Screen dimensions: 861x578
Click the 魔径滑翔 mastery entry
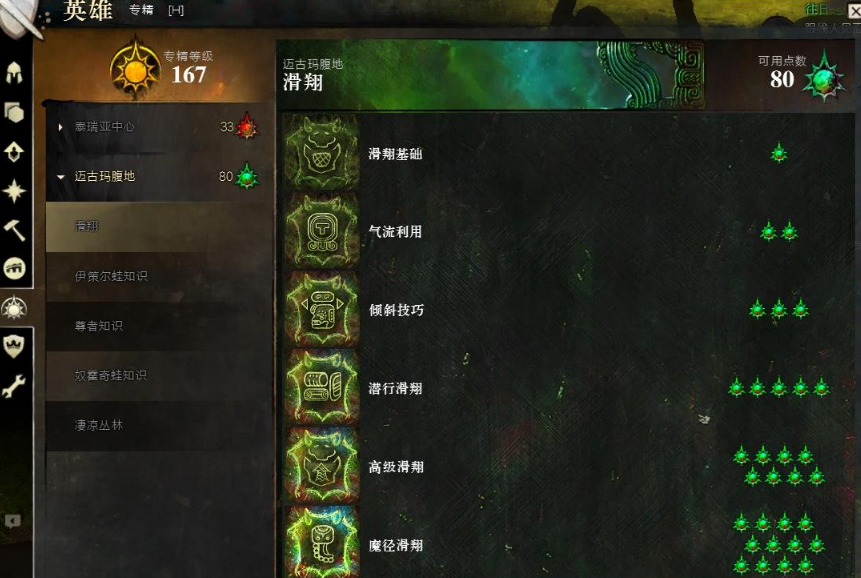[x=568, y=543]
